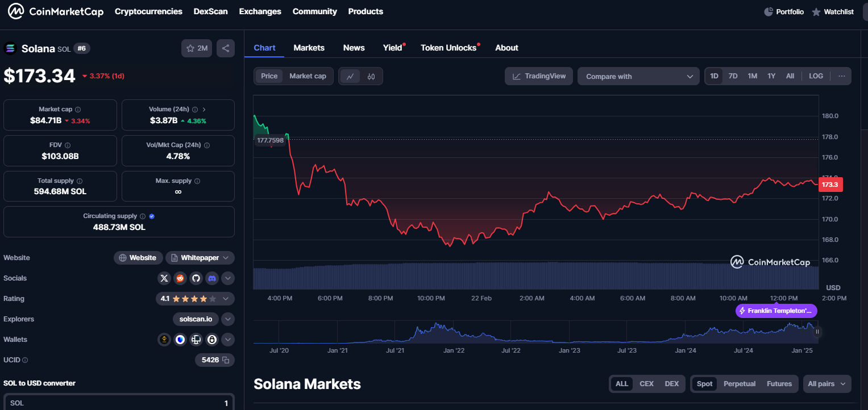The height and width of the screenshot is (410, 868).
Task: Open Solana Website link
Action: [x=138, y=258]
